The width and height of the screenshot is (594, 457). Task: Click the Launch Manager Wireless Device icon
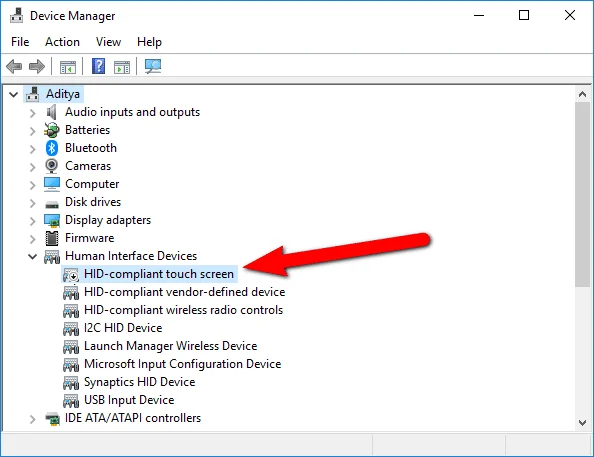[x=70, y=347]
